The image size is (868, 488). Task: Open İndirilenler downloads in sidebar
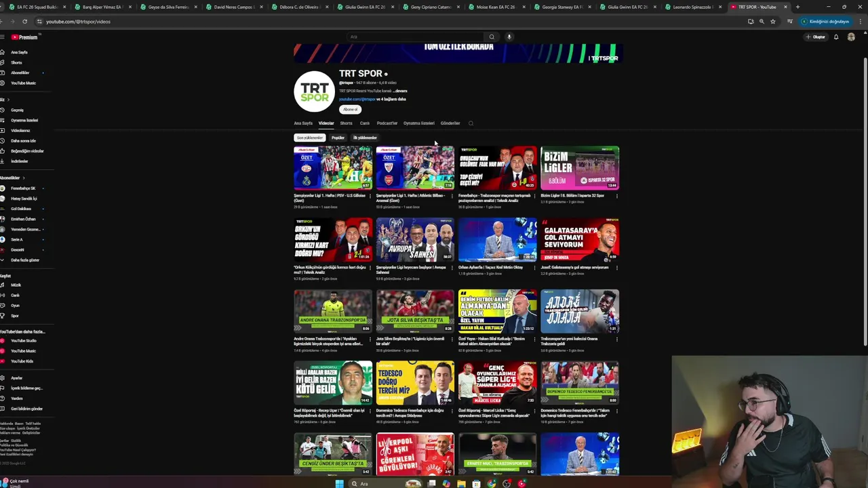pos(19,161)
